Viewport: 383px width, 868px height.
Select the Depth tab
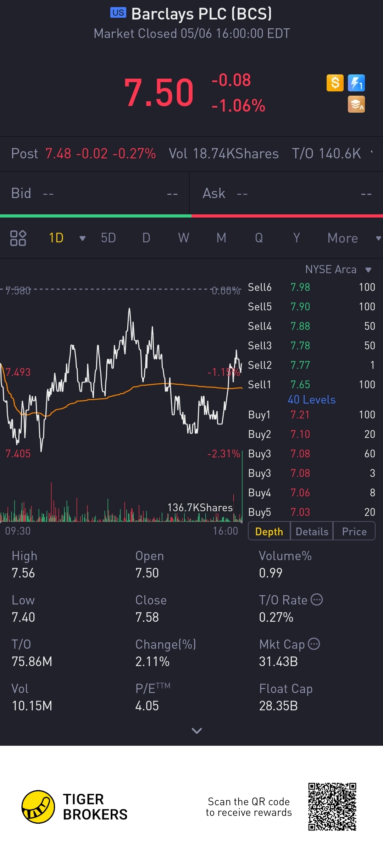coord(269,531)
